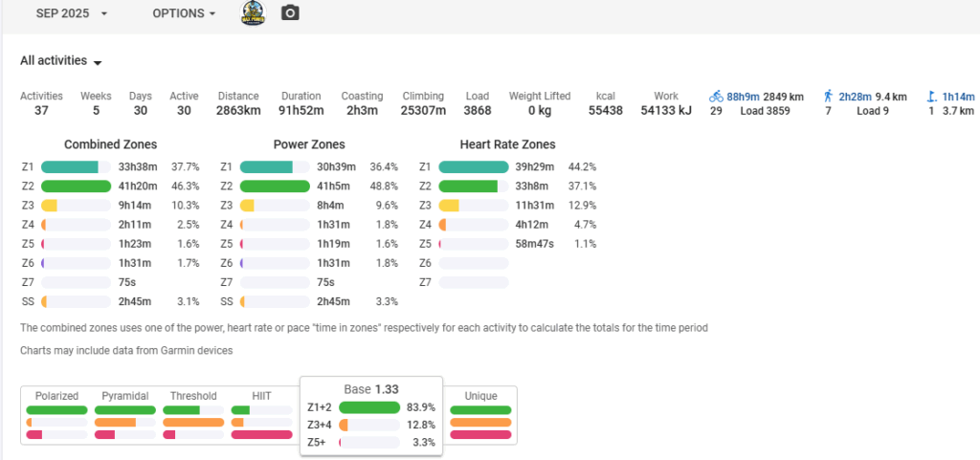
Task: Click the Z1 bar in Heart Rate Zones
Action: (x=473, y=167)
